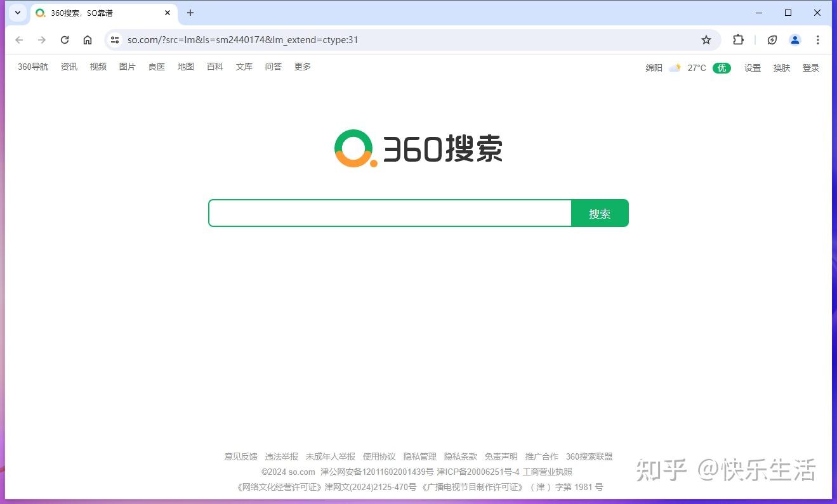Maximize the Chrome window
837x504 pixels.
tap(788, 13)
